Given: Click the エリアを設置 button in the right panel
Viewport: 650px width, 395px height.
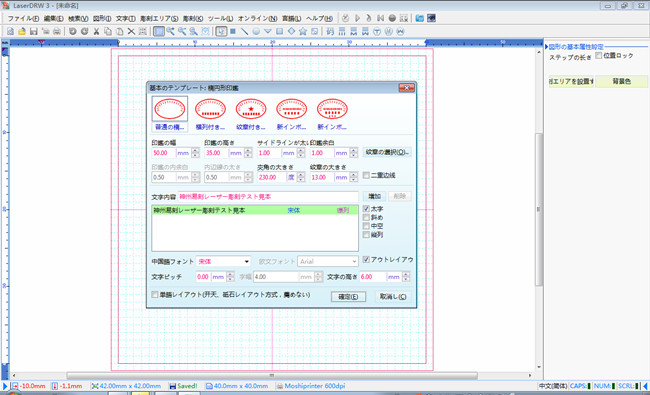Looking at the screenshot, I should (571, 81).
